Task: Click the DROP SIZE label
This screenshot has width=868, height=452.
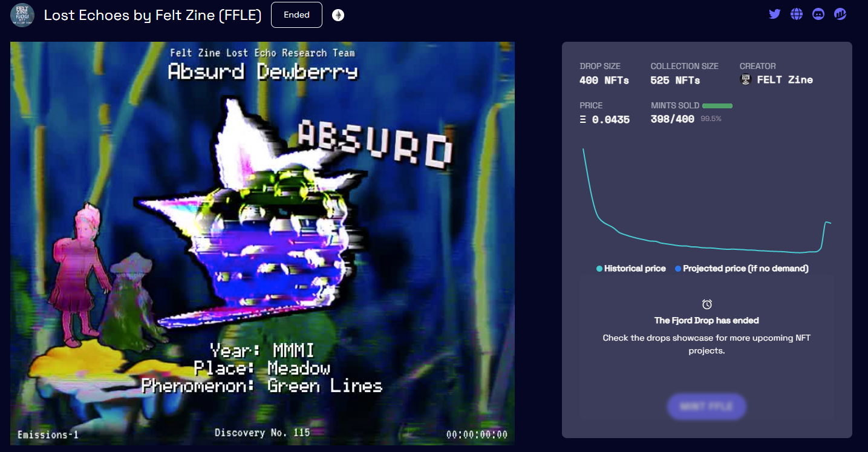Action: [x=600, y=66]
